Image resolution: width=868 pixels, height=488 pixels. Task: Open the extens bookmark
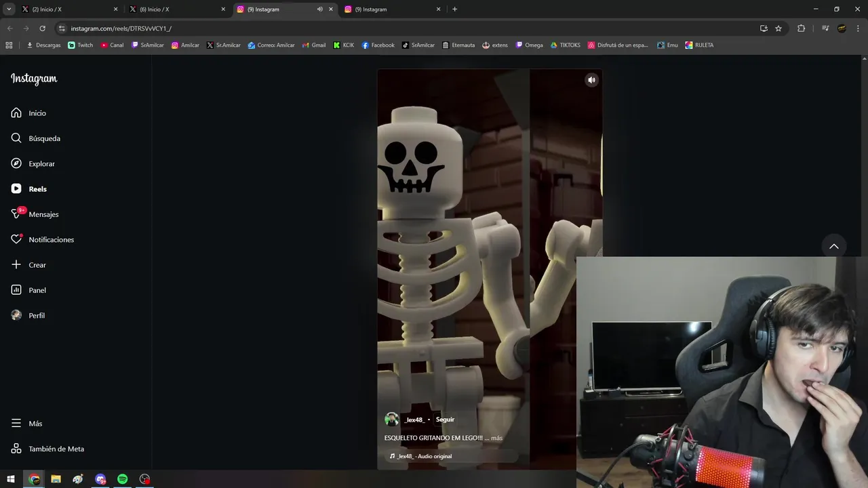click(x=495, y=45)
